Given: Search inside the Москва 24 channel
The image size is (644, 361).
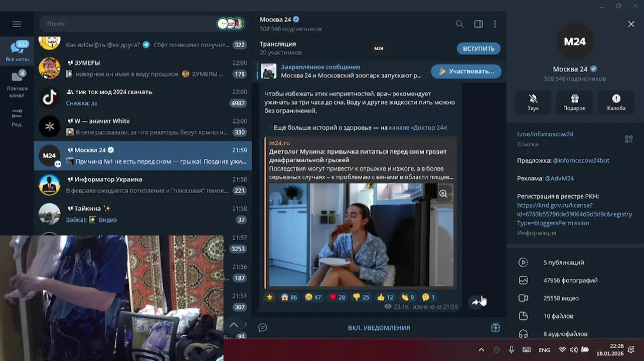Looking at the screenshot, I should pyautogui.click(x=459, y=24).
